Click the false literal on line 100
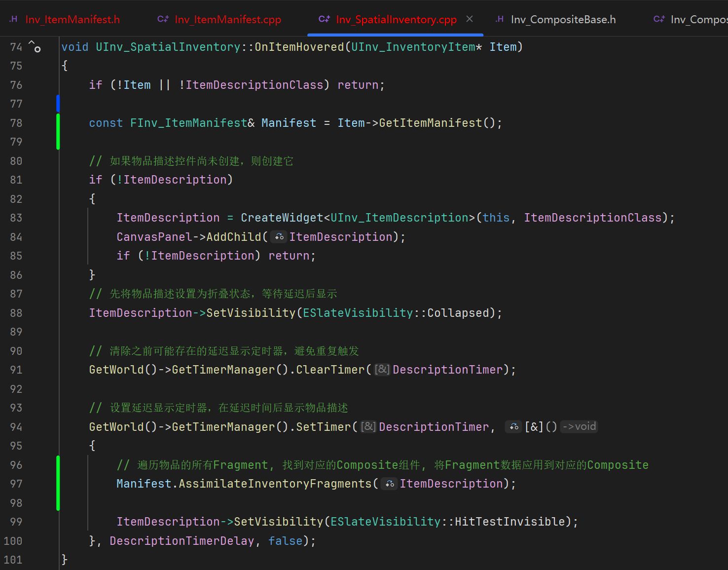728x570 pixels. pos(286,541)
